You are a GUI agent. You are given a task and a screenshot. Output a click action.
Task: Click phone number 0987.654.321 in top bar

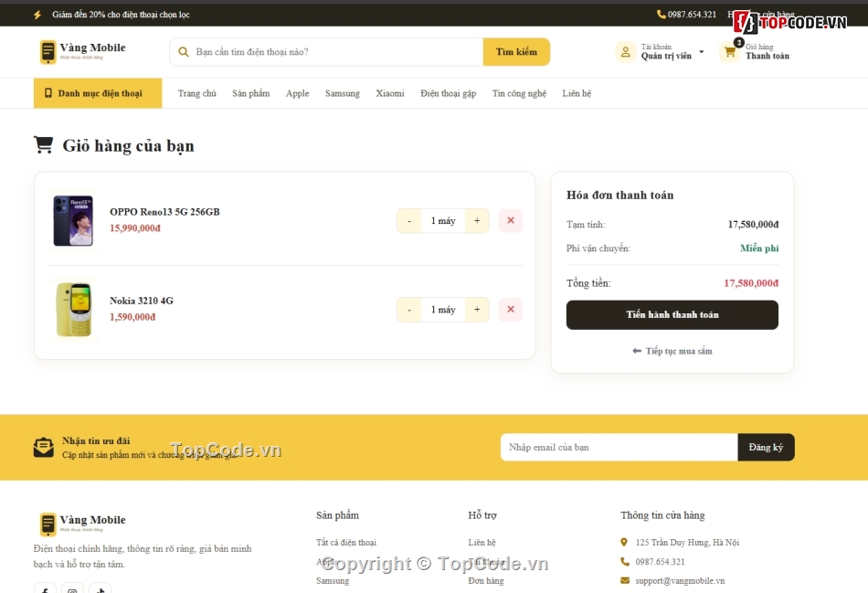coord(692,15)
